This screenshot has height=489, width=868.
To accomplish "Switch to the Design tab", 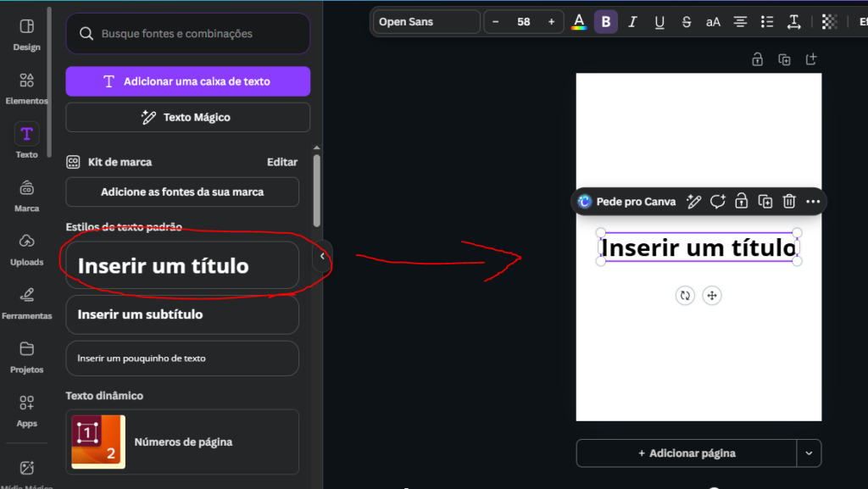I will pyautogui.click(x=26, y=34).
